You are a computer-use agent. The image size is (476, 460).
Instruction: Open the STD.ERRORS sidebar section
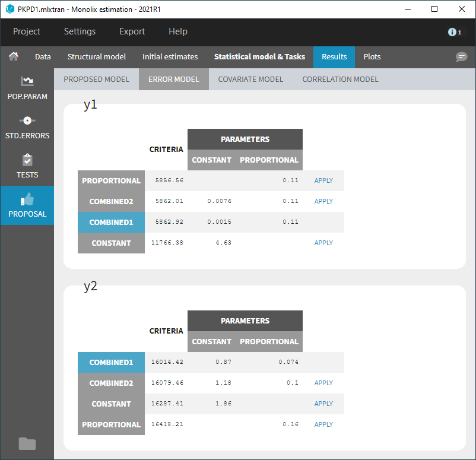(x=27, y=126)
